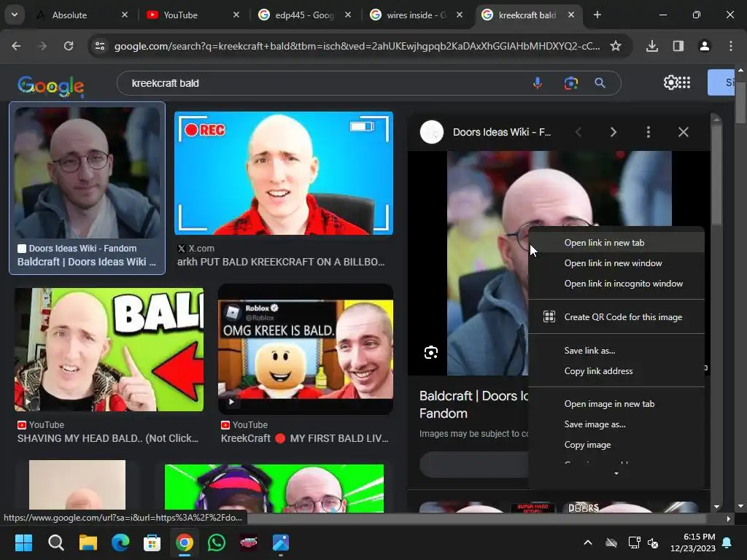Image resolution: width=747 pixels, height=560 pixels.
Task: Click the kreekcraft bald search field
Action: (x=324, y=83)
